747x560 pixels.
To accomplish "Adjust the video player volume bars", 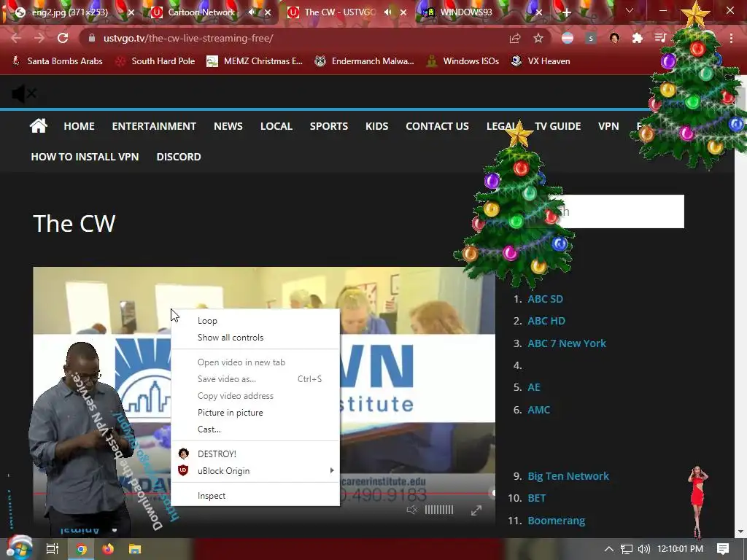I will (438, 510).
